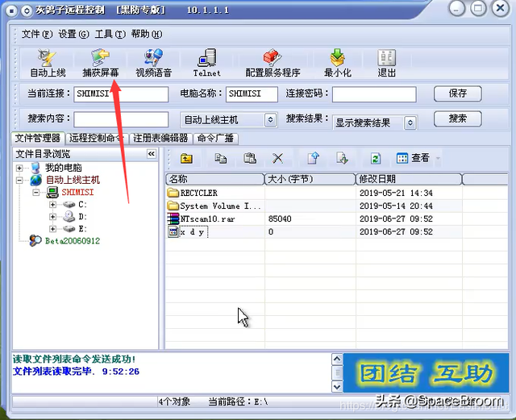Launch the 视频语音 video voice tool
This screenshot has width=516, height=420.
pyautogui.click(x=154, y=64)
